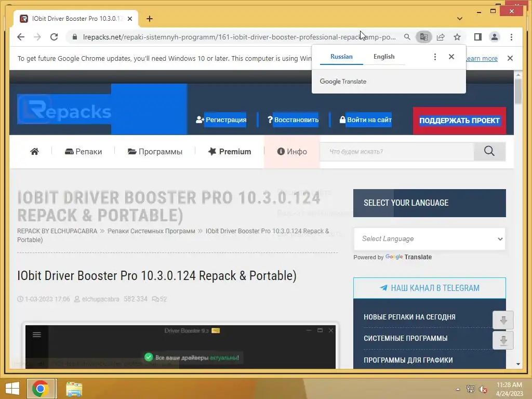The width and height of the screenshot is (532, 399).
Task: Click the Repacks site logo
Action: point(64,109)
